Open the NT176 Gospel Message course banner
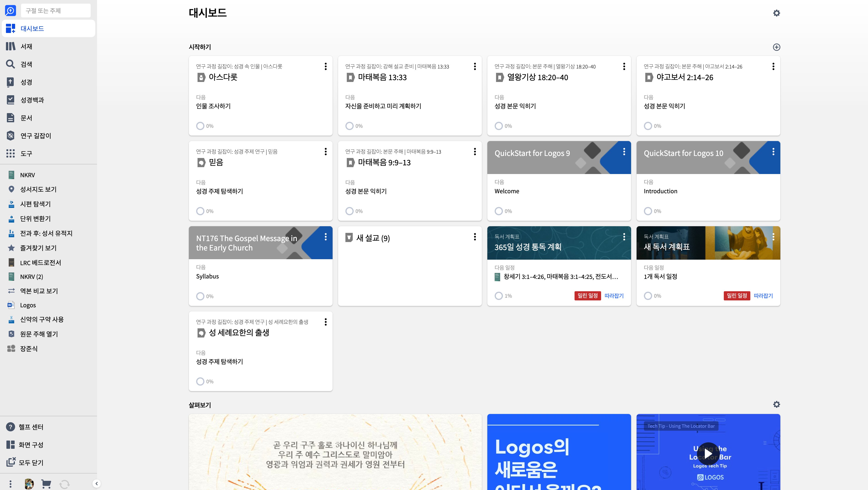This screenshot has width=868, height=490. coord(260,243)
